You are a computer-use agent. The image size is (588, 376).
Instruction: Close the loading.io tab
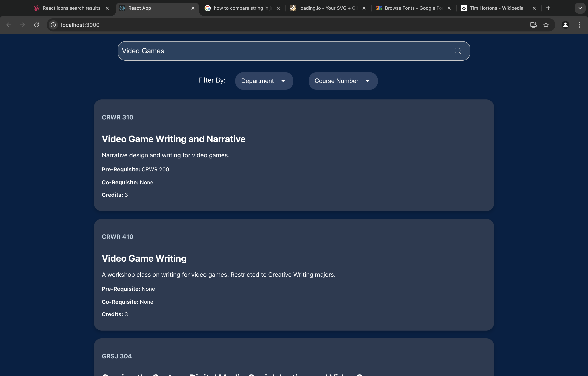(x=364, y=8)
